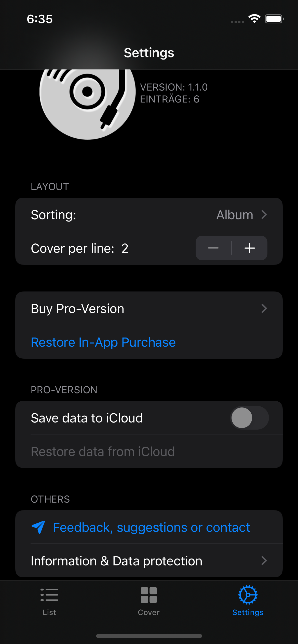Tap the Buy Pro-Version row text

click(77, 309)
